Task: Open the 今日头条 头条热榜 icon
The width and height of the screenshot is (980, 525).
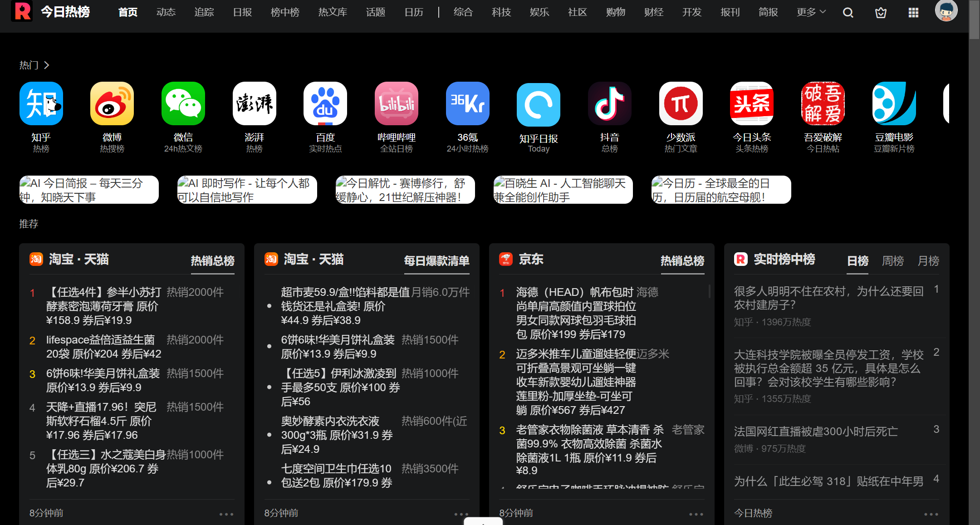Action: [752, 103]
